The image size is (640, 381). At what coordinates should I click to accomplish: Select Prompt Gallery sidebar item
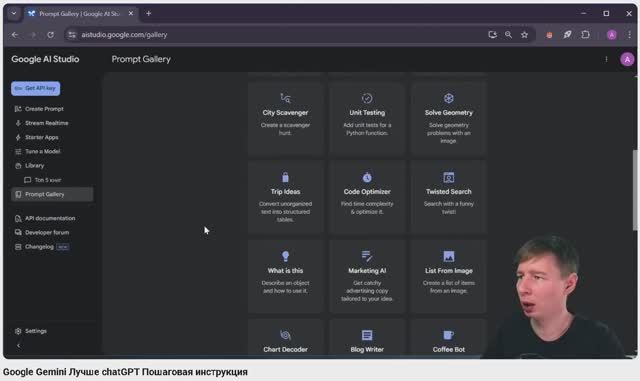click(52, 194)
